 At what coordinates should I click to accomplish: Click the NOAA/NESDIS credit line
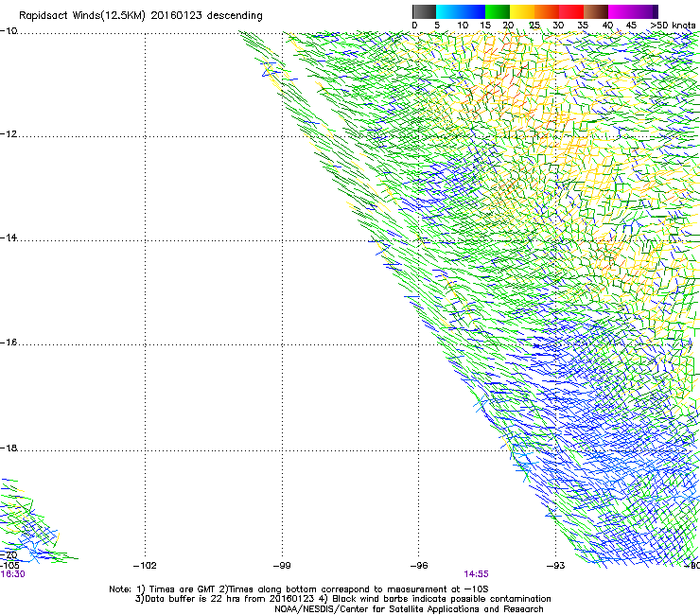point(409,609)
